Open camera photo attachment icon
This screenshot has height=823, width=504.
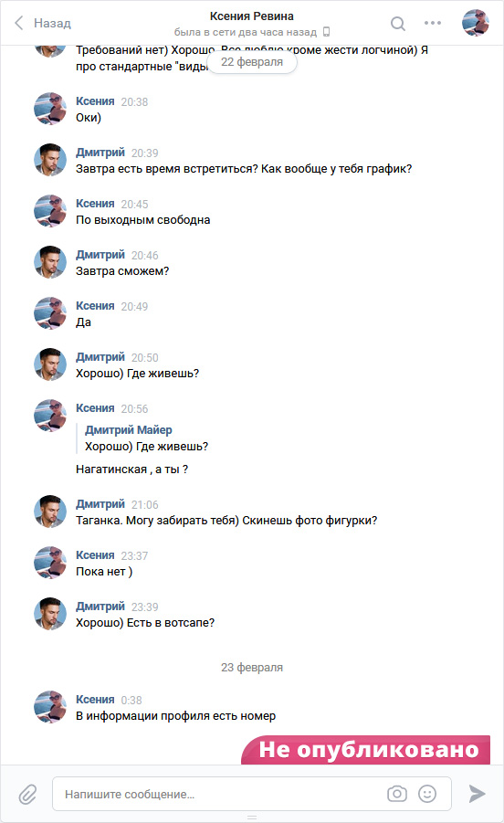point(397,794)
